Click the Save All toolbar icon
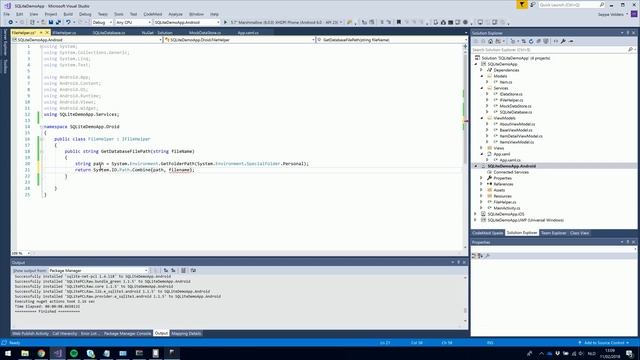This screenshot has height=360, width=640. (x=58, y=22)
